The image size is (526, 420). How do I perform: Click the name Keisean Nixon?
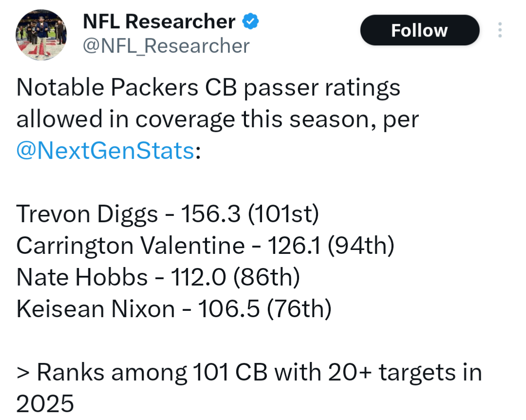[95, 309]
